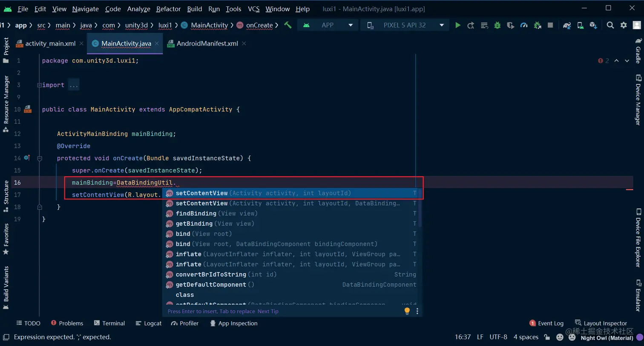
Task: Click the Stop square button
Action: [x=550, y=25]
